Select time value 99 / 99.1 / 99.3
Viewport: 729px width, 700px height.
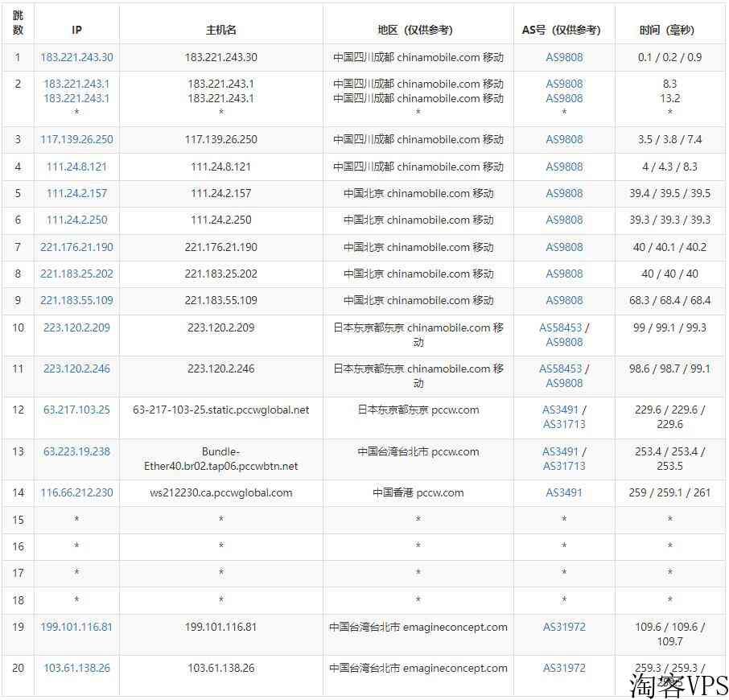pyautogui.click(x=669, y=327)
